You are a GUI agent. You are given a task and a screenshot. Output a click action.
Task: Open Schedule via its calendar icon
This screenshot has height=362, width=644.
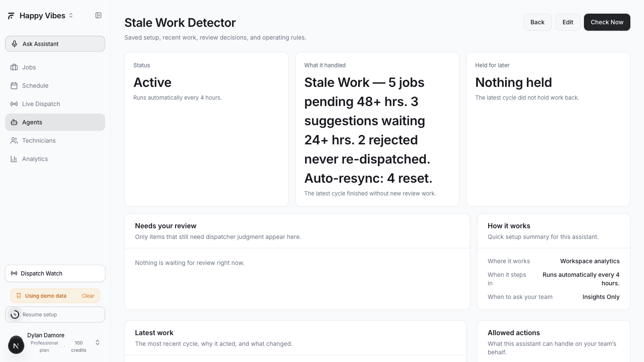click(14, 85)
